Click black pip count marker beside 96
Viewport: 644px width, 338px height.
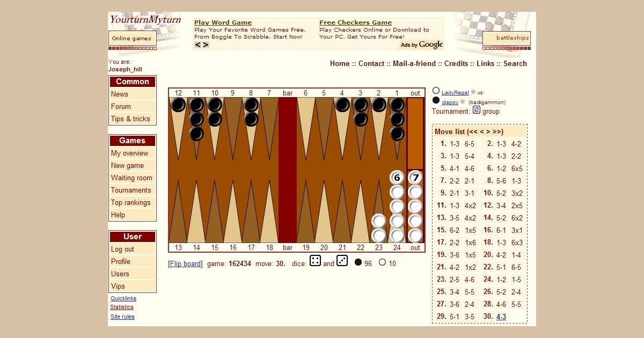click(358, 262)
